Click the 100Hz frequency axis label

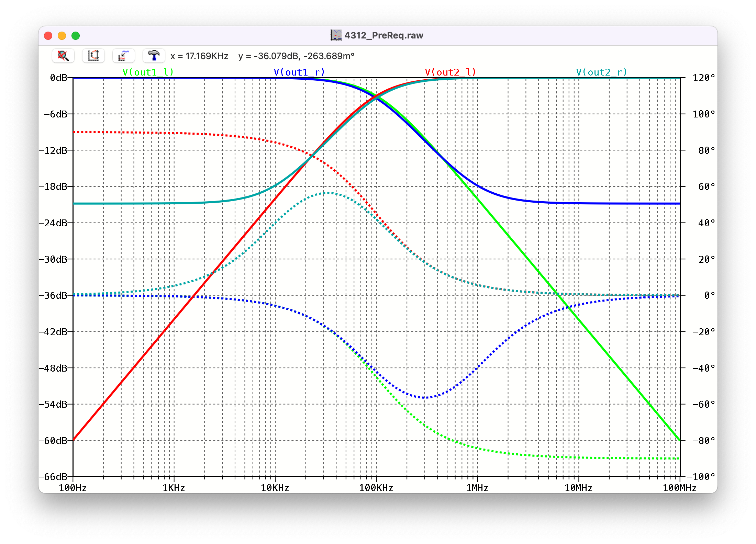(x=73, y=488)
